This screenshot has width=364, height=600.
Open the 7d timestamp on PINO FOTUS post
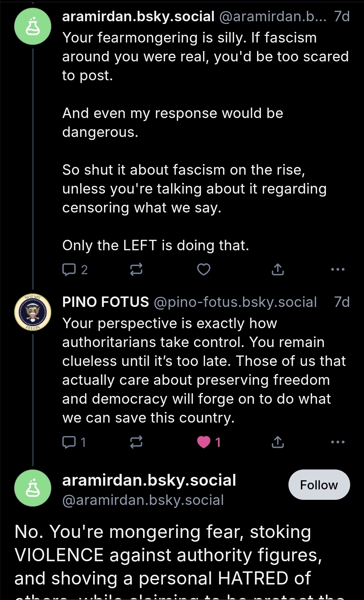pos(342,302)
